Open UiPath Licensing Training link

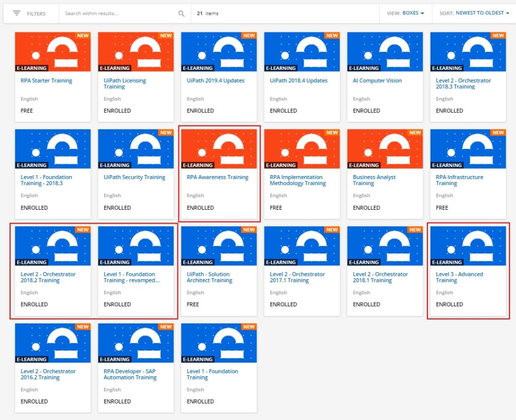coord(124,84)
